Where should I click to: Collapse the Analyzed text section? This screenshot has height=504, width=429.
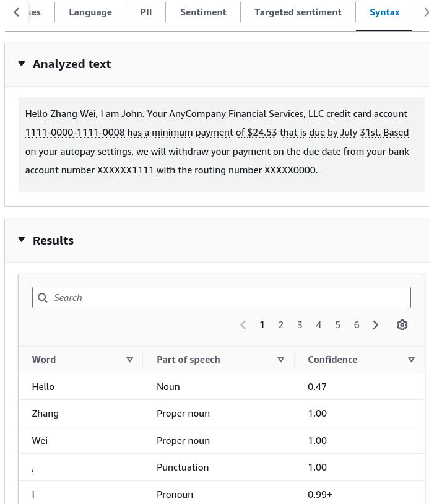pos(22,64)
